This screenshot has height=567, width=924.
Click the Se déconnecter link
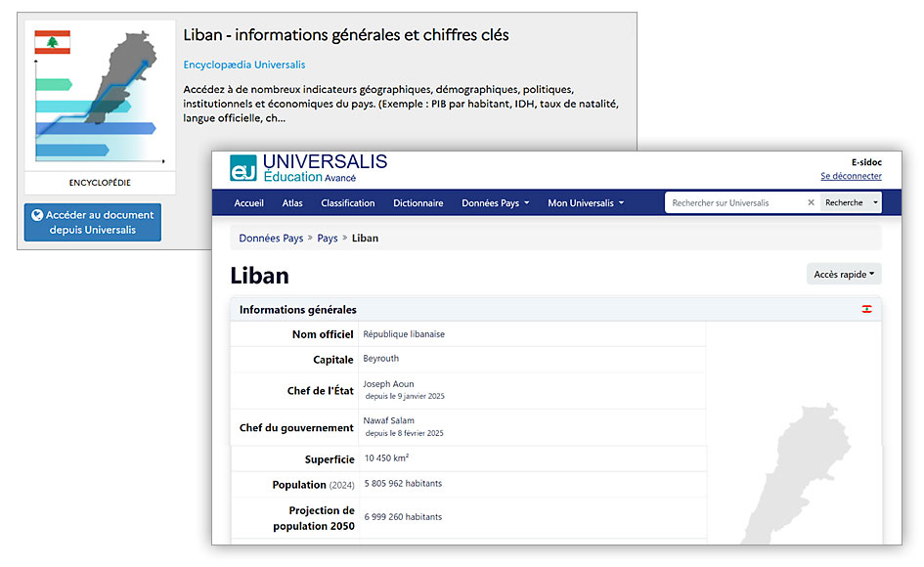click(851, 176)
